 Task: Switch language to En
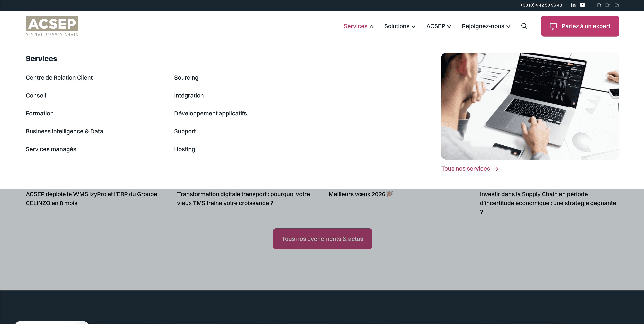coord(608,5)
